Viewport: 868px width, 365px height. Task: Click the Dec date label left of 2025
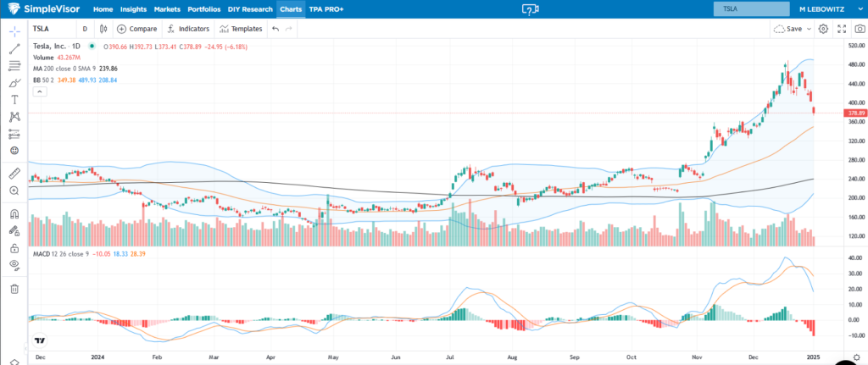(x=753, y=357)
